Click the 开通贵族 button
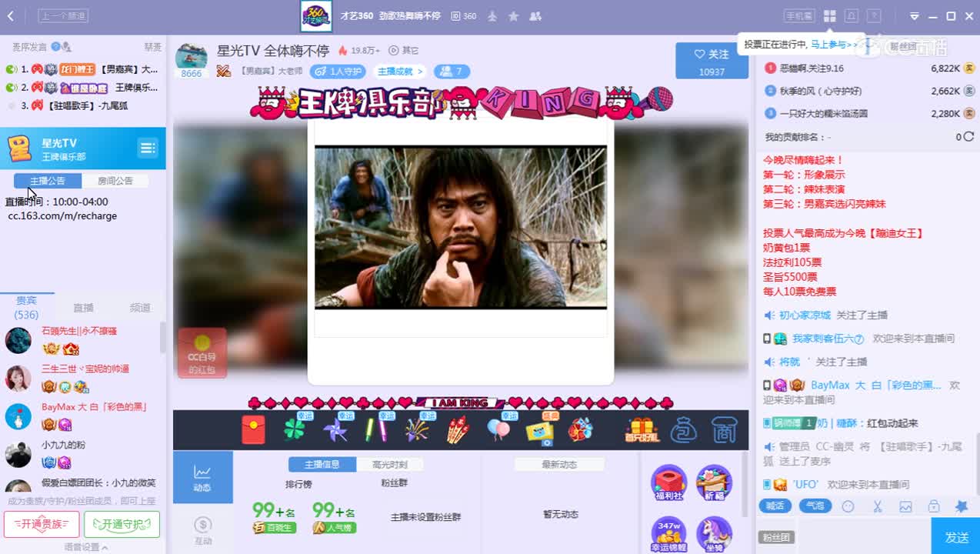This screenshot has width=980, height=554. 42,524
